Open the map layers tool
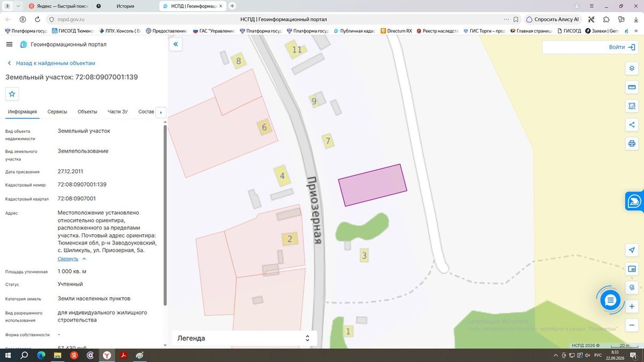Viewport: 644px width, 362px height. 632,69
